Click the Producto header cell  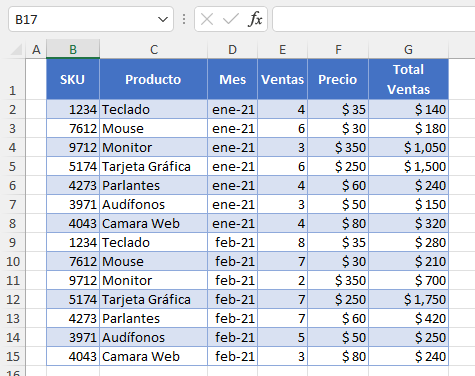[154, 79]
